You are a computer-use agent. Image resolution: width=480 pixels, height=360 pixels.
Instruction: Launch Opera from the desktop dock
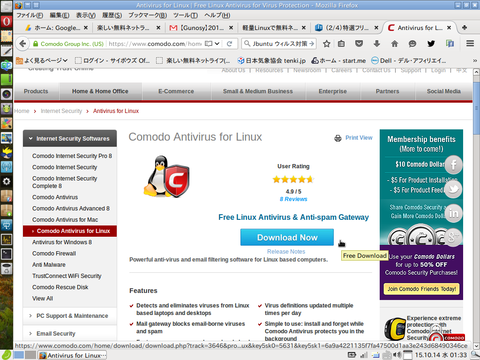pos(6,22)
